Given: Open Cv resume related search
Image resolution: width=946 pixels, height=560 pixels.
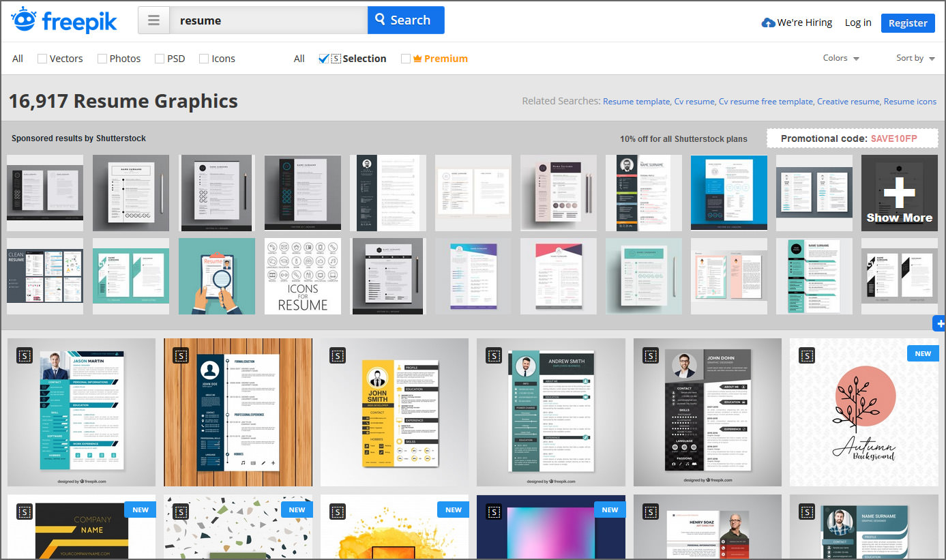Looking at the screenshot, I should click(694, 102).
